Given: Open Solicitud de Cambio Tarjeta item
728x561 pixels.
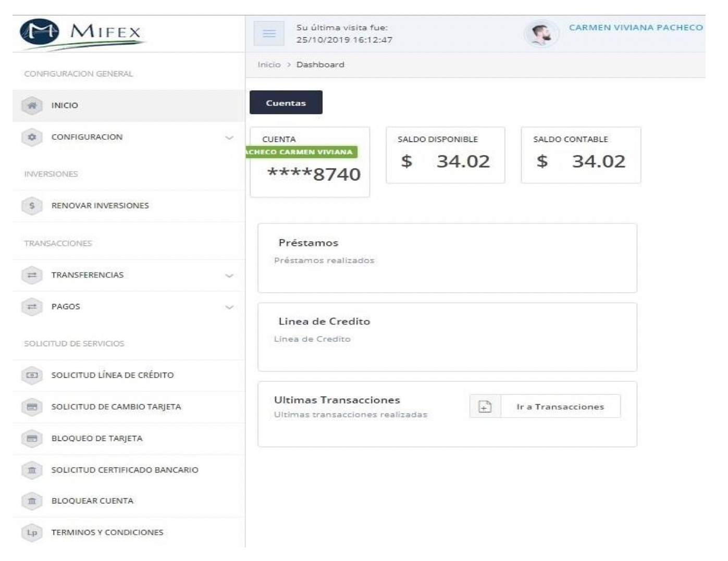Looking at the screenshot, I should point(116,407).
